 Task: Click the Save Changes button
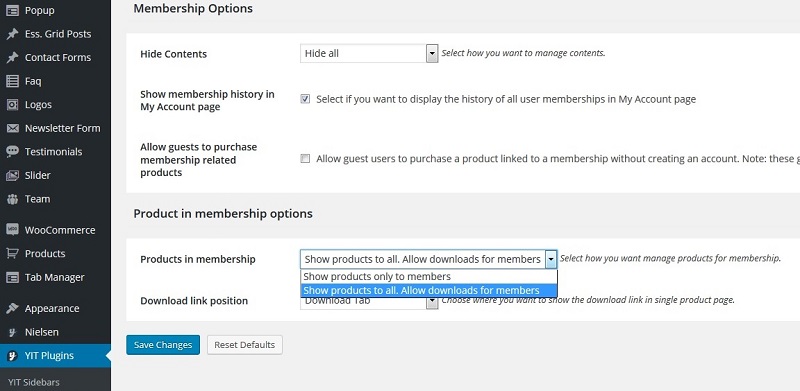(x=163, y=345)
